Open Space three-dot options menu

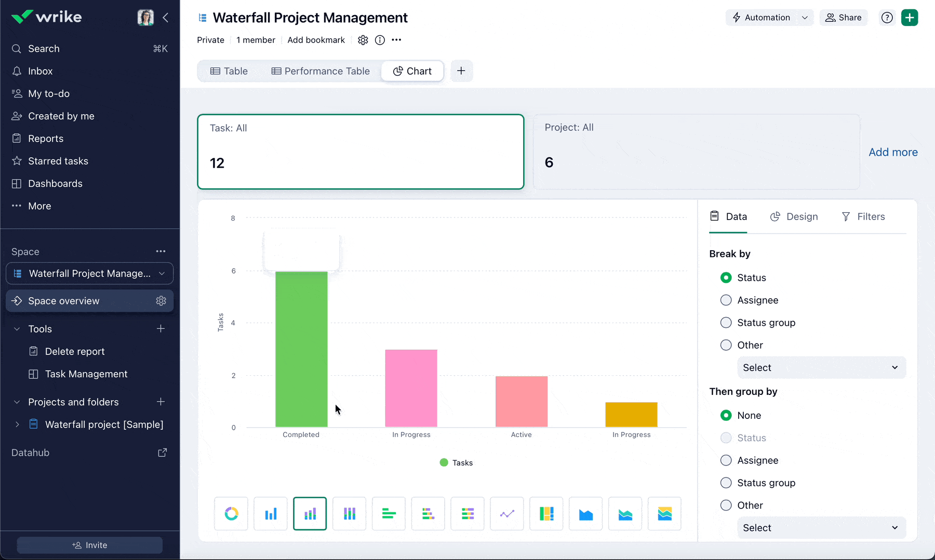(x=161, y=251)
